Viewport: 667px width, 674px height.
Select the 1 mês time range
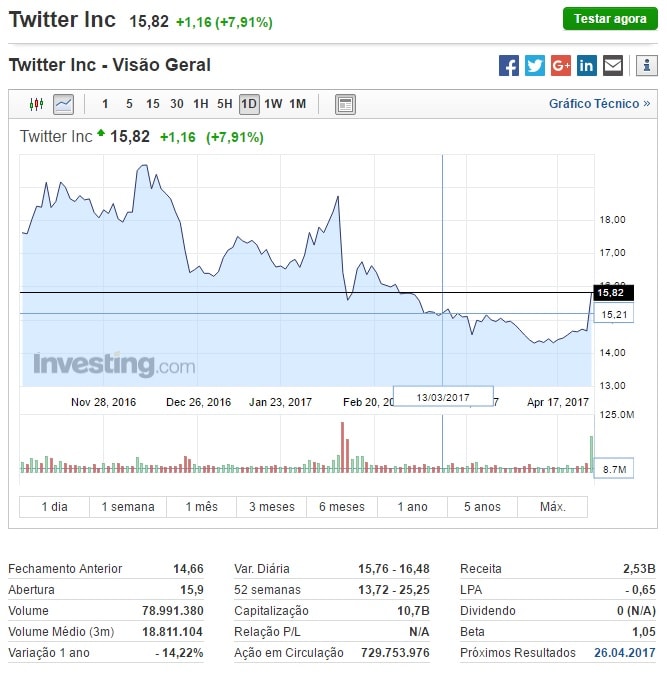[x=201, y=507]
